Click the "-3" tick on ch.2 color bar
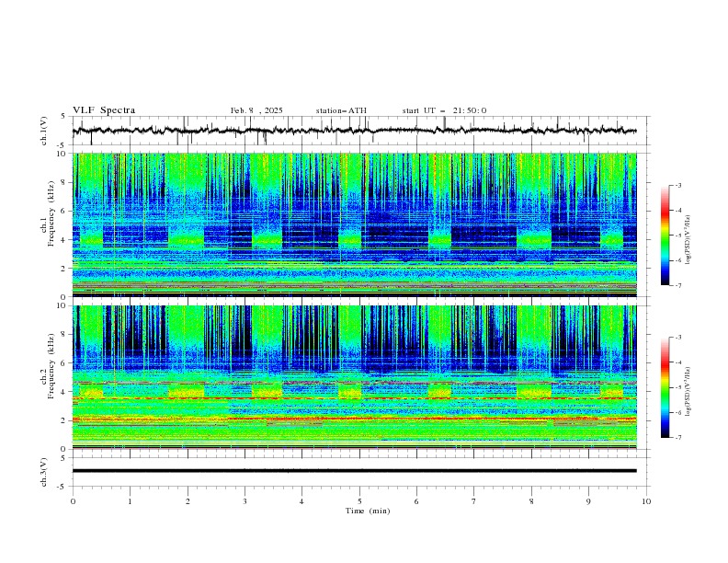 [678, 338]
